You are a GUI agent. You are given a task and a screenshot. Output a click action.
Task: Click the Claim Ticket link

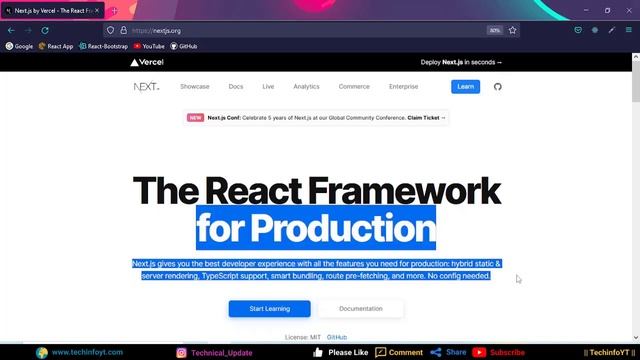[426, 118]
